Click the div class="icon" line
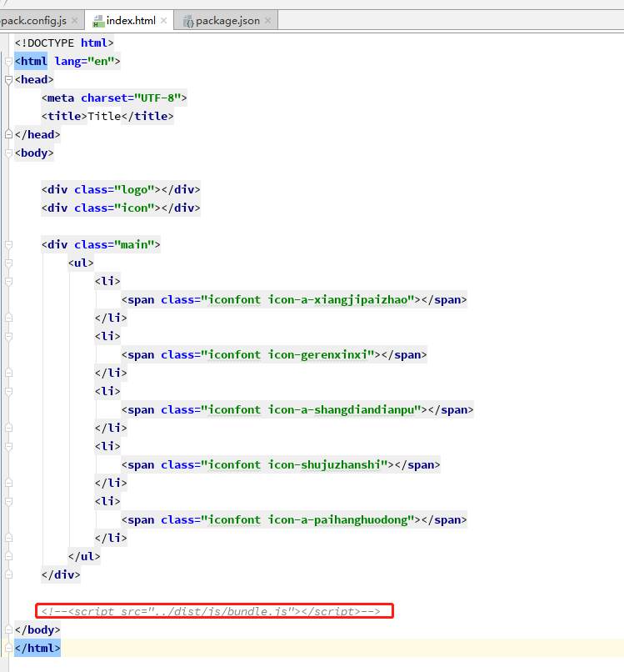This screenshot has width=624, height=672. [121, 208]
